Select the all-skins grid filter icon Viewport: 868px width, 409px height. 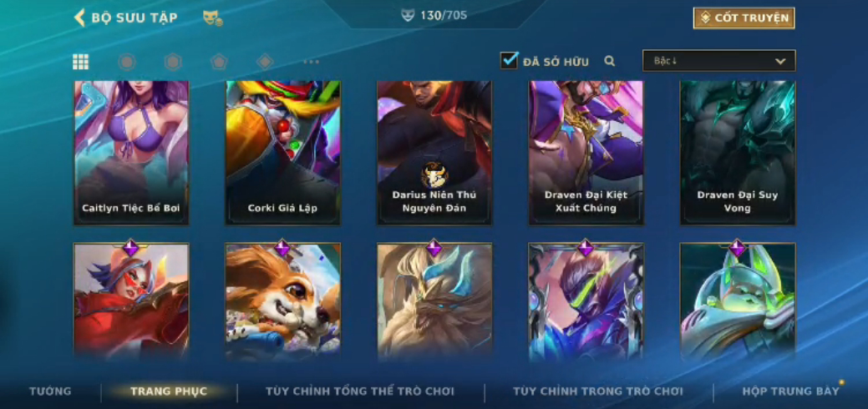pos(81,62)
